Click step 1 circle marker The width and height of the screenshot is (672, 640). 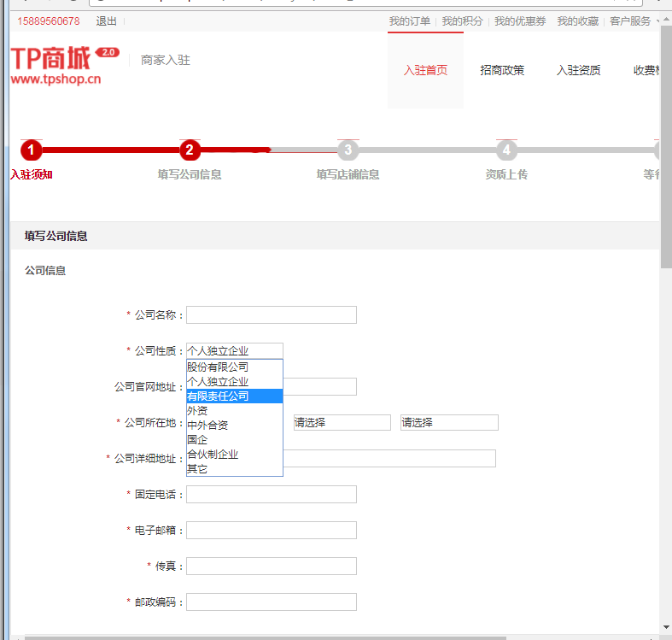(x=31, y=150)
